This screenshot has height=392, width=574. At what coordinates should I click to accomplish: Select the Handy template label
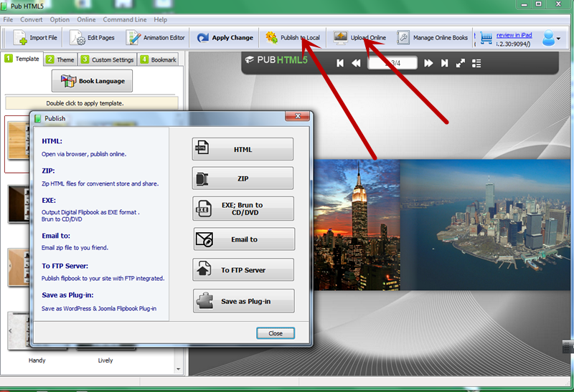37,360
